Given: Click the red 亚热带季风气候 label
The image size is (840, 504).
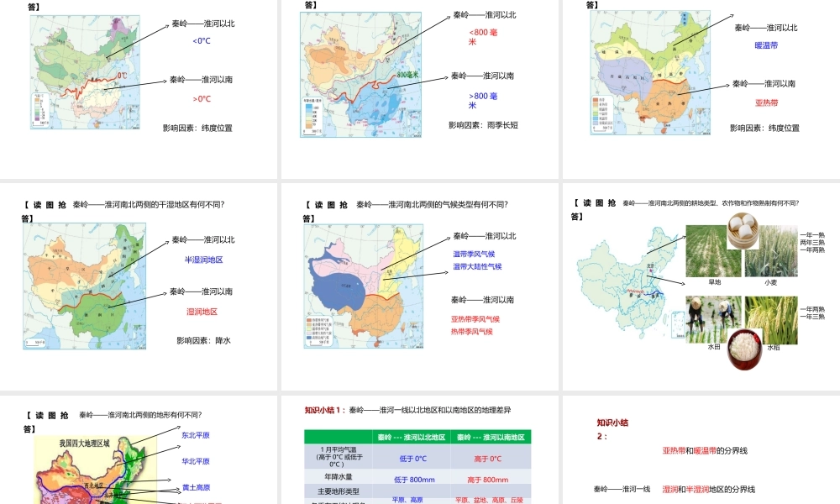Looking at the screenshot, I should (475, 319).
